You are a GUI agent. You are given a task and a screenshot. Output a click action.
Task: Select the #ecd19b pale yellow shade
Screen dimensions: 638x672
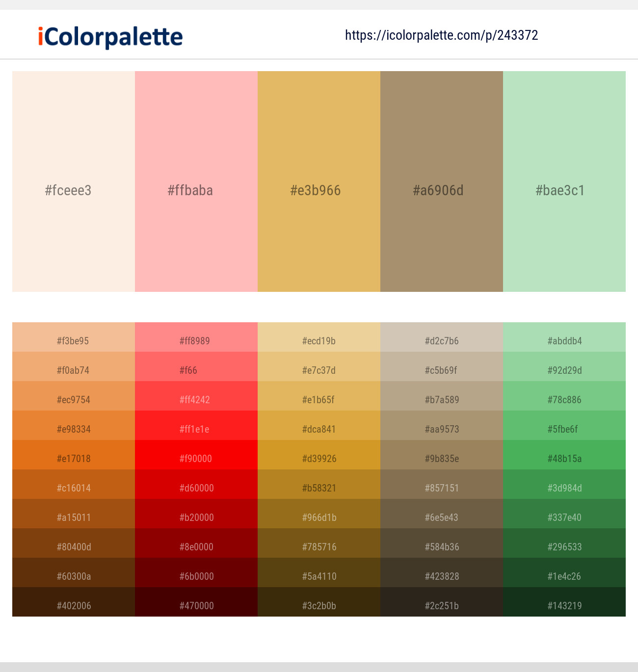click(319, 337)
